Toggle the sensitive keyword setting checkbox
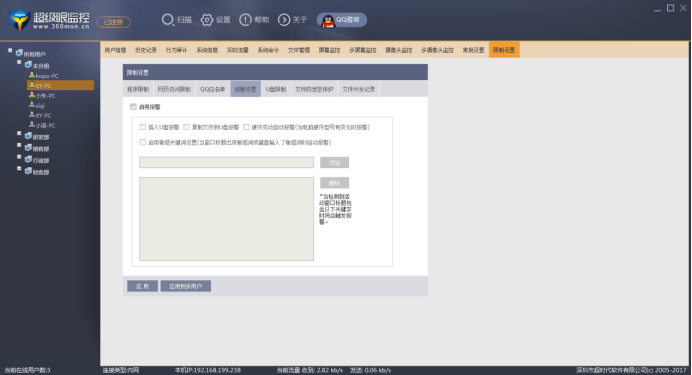The width and height of the screenshot is (692, 375). click(143, 142)
